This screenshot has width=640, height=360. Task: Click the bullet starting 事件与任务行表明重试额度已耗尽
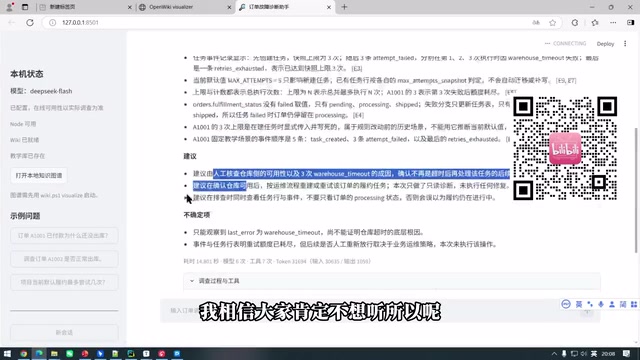[346, 244]
